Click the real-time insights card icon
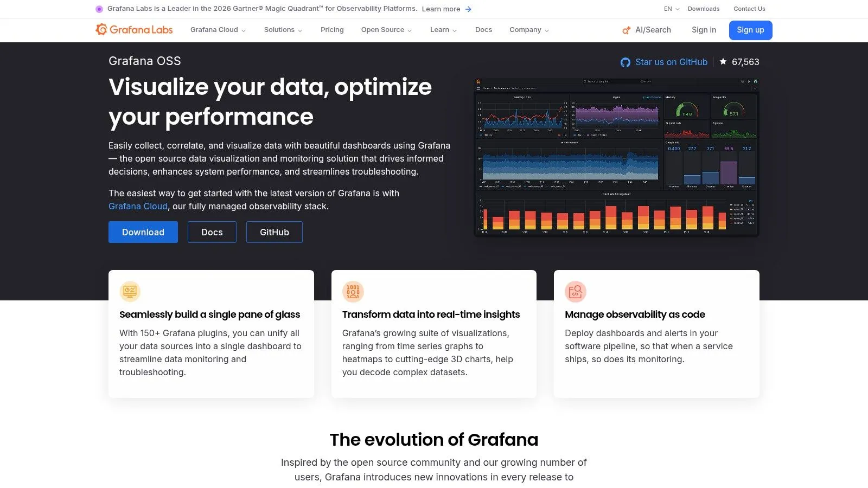This screenshot has height=488, width=868. (353, 292)
